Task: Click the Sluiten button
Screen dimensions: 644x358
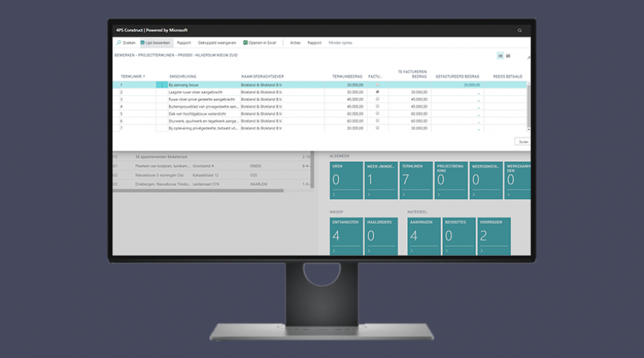Action: click(523, 142)
